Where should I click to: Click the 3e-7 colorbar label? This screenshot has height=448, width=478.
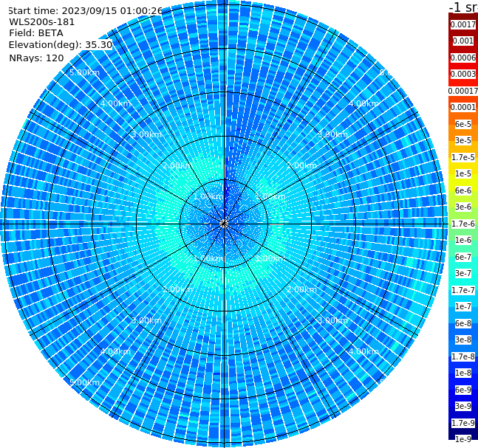point(463,273)
